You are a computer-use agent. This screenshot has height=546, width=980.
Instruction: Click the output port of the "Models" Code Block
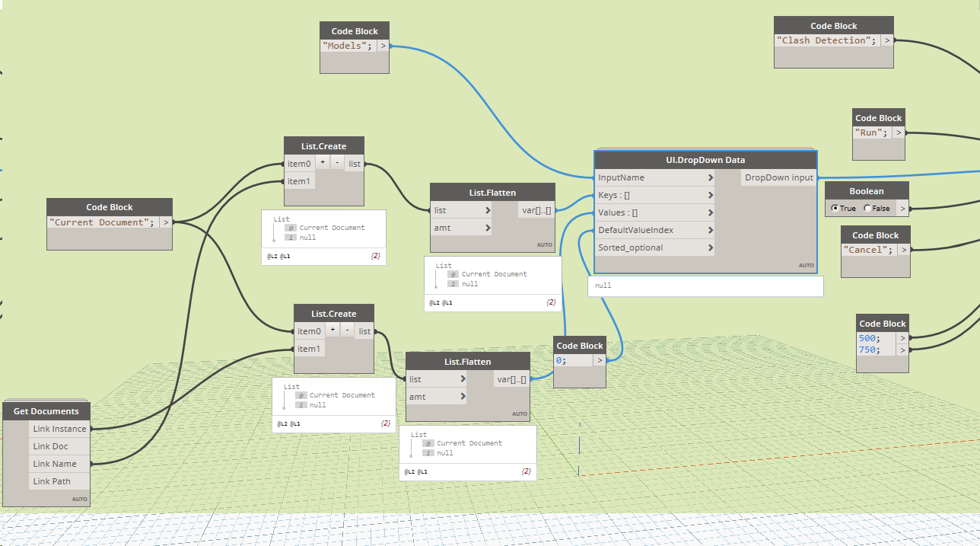coord(383,45)
